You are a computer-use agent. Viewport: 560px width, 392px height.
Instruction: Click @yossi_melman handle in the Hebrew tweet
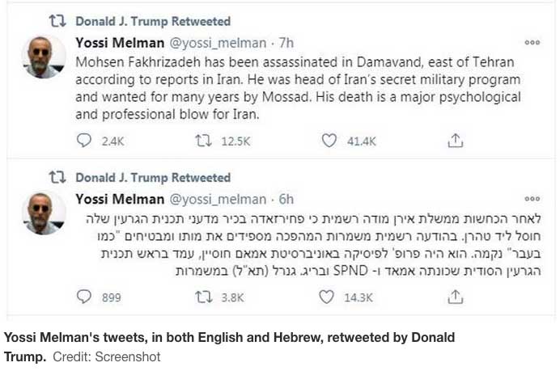point(218,199)
